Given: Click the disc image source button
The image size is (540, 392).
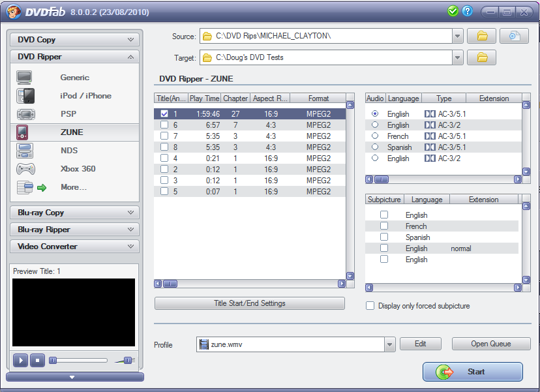Looking at the screenshot, I should point(514,36).
